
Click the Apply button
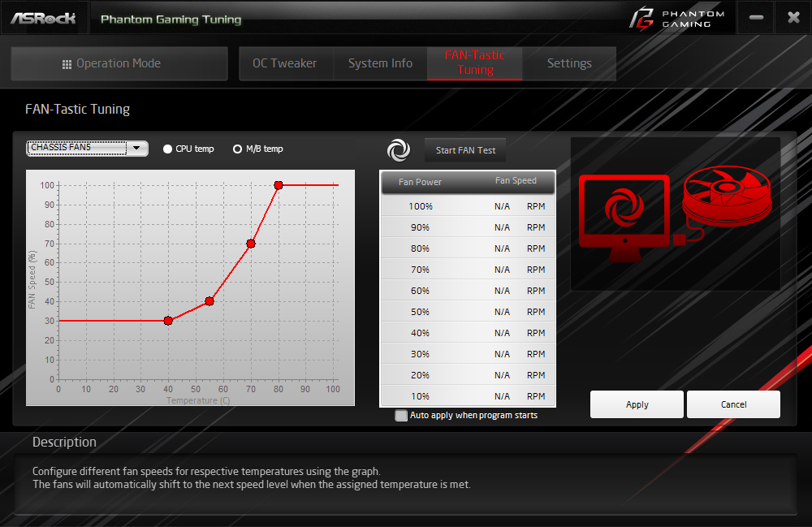tap(637, 404)
